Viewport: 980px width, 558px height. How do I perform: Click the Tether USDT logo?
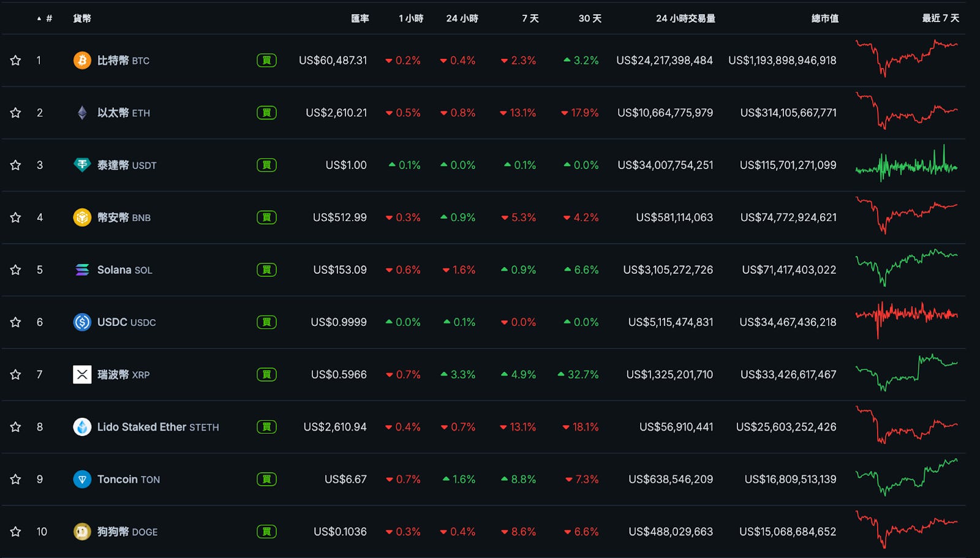point(82,165)
